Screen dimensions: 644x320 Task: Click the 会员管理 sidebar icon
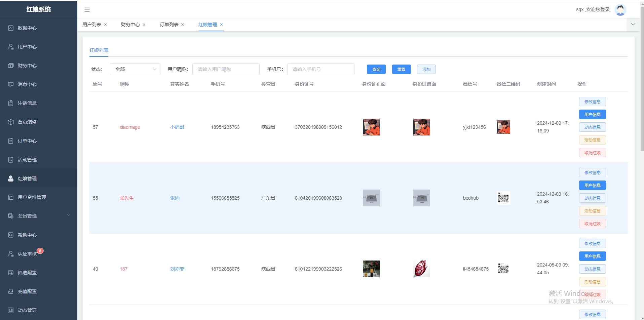11,216
